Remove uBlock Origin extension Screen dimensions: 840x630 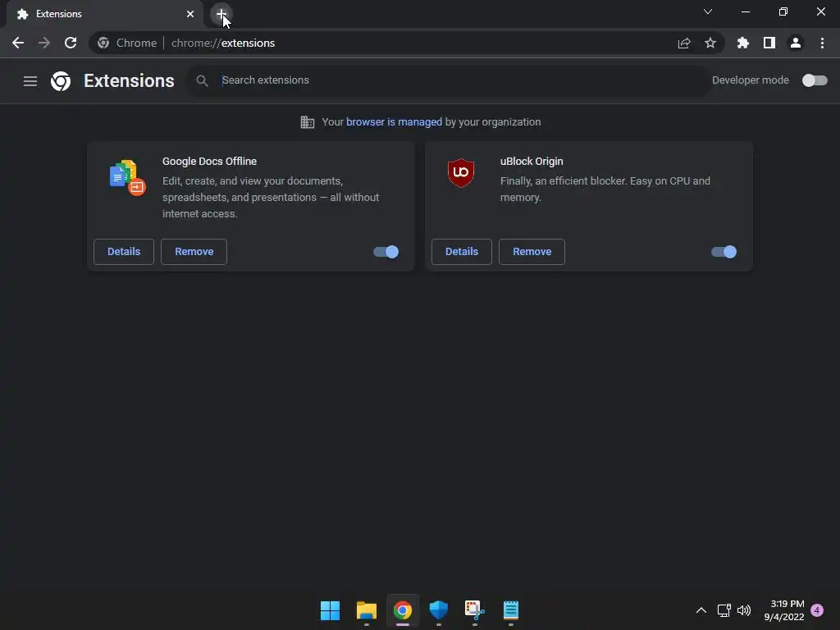(532, 252)
